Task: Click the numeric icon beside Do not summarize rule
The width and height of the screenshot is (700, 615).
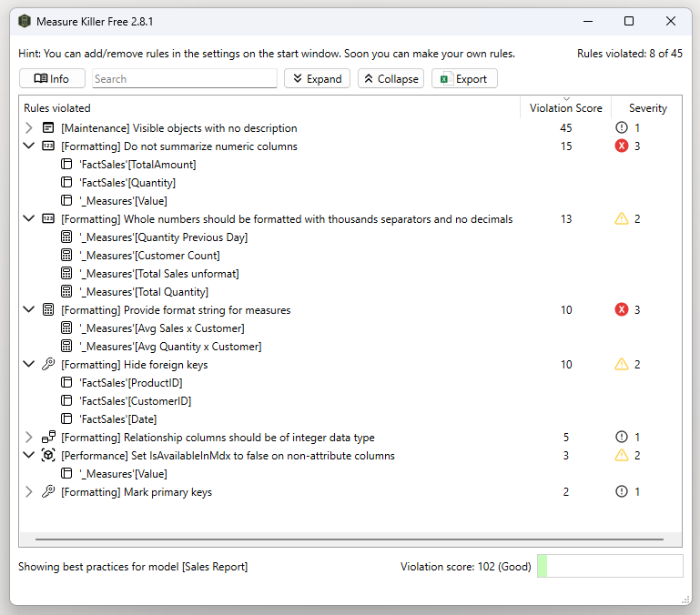Action: click(x=48, y=146)
